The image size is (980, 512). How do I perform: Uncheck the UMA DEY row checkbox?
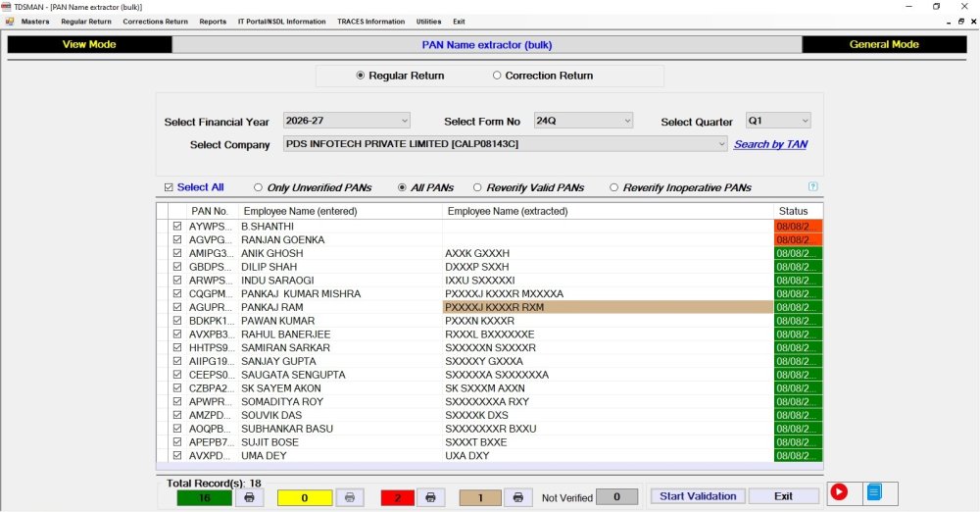177,456
